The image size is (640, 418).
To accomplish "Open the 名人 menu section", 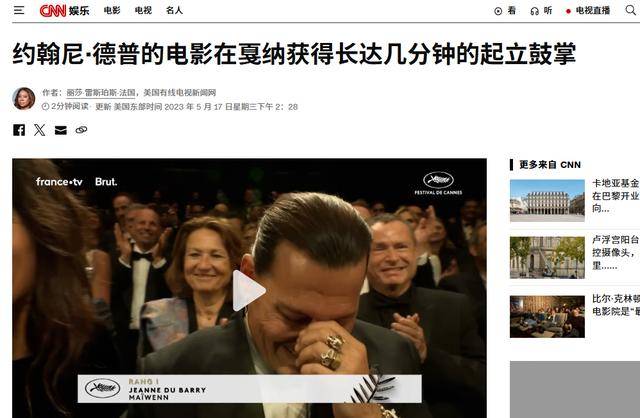I will pyautogui.click(x=174, y=10).
